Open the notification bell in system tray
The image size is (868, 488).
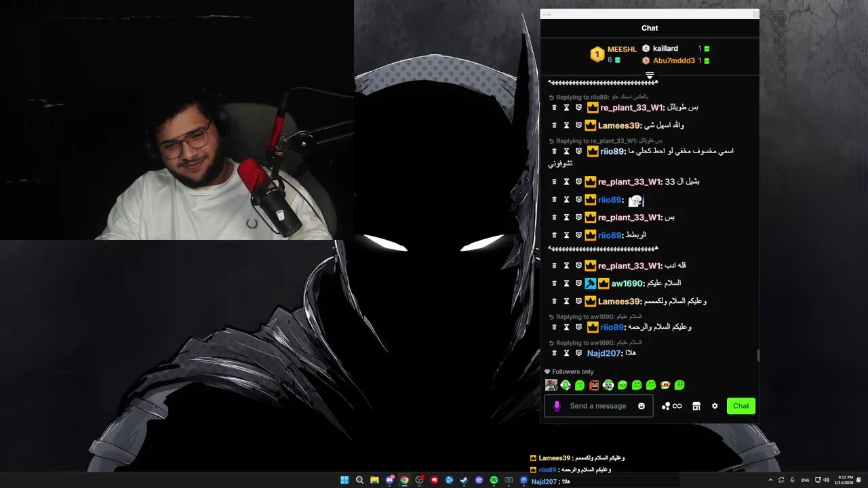860,480
